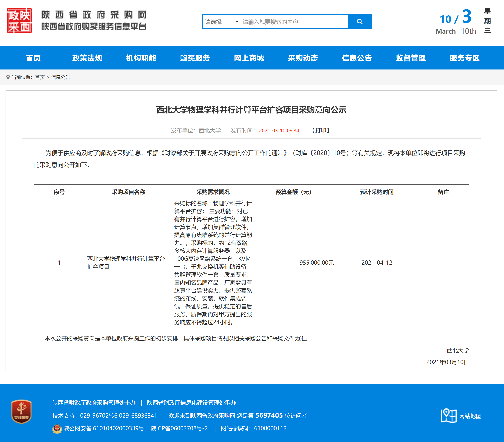The height and width of the screenshot is (442, 504).
Task: Go to the 购买服务 section
Action: [195, 58]
